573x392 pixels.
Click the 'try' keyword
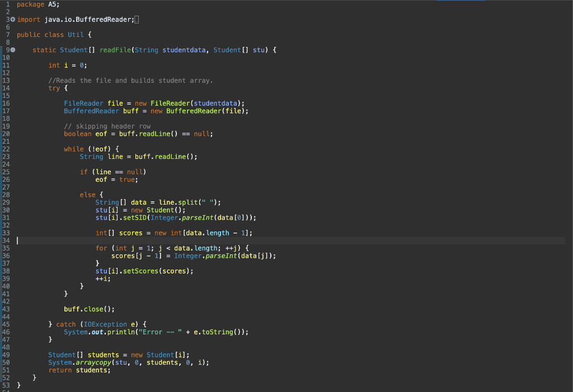(x=54, y=88)
